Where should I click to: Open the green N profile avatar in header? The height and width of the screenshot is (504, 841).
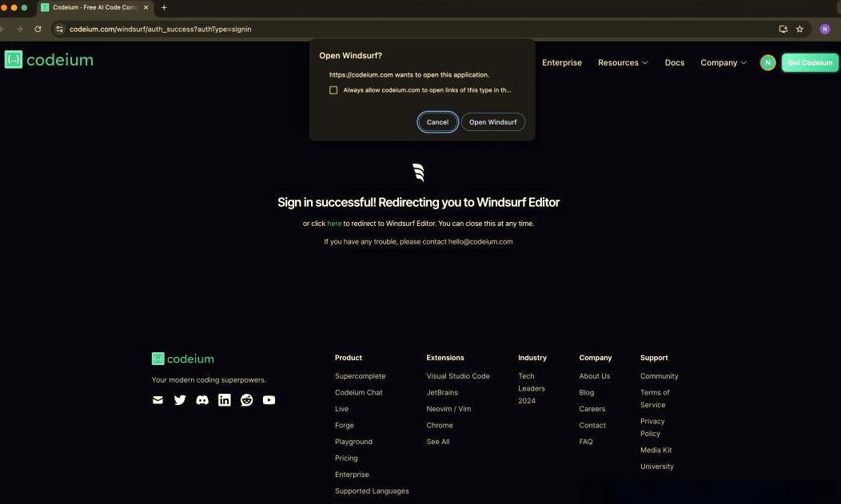pyautogui.click(x=767, y=62)
